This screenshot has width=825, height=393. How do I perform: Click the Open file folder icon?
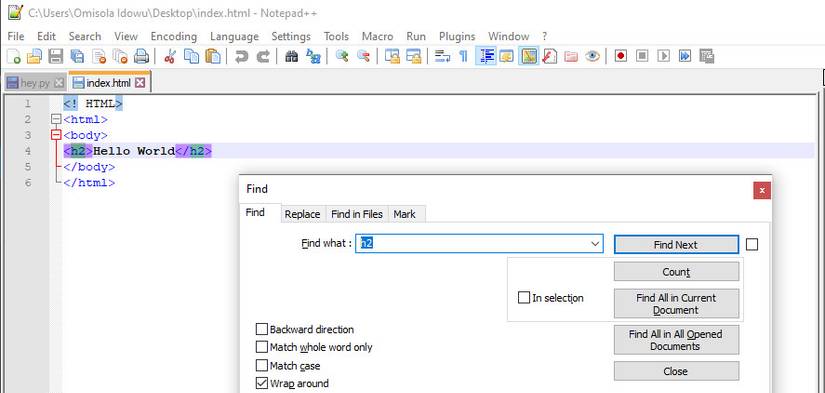click(35, 56)
